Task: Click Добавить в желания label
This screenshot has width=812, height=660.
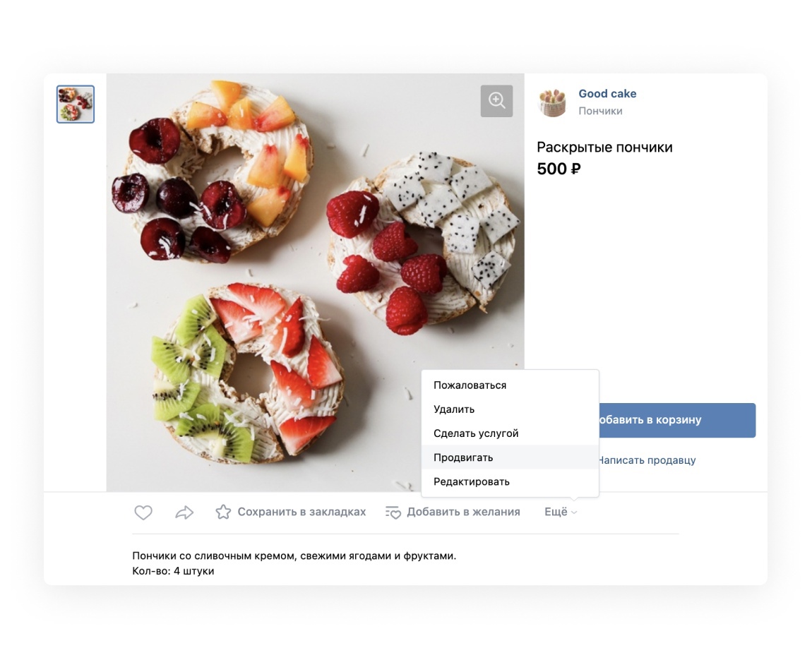Action: coord(463,512)
